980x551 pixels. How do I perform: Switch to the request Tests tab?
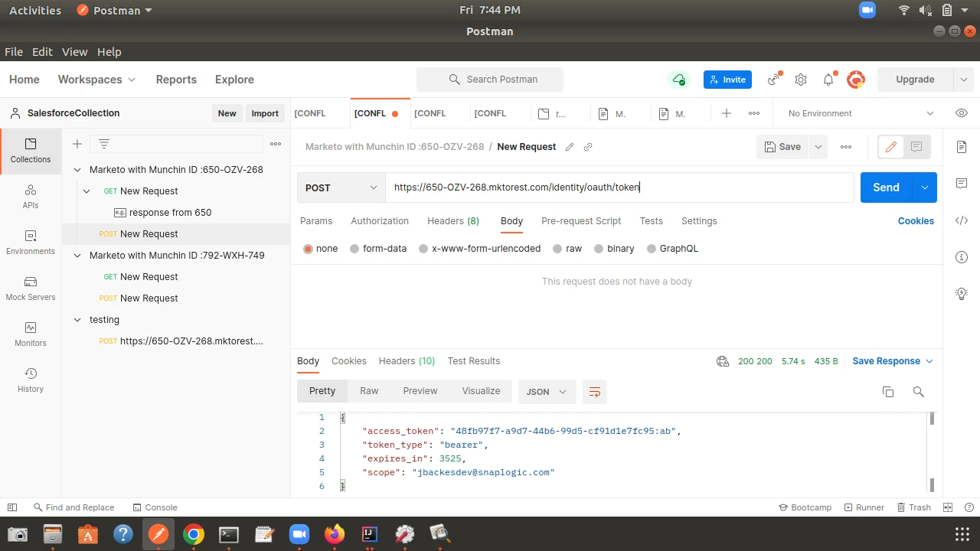point(652,221)
